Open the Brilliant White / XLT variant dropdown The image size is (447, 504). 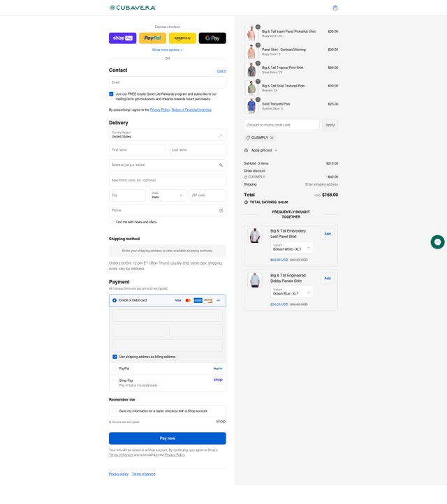pyautogui.click(x=292, y=248)
